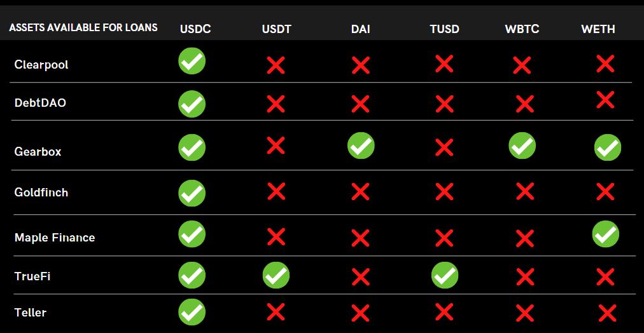Click the red X for Teller WETH
644x333 pixels.
point(607,313)
